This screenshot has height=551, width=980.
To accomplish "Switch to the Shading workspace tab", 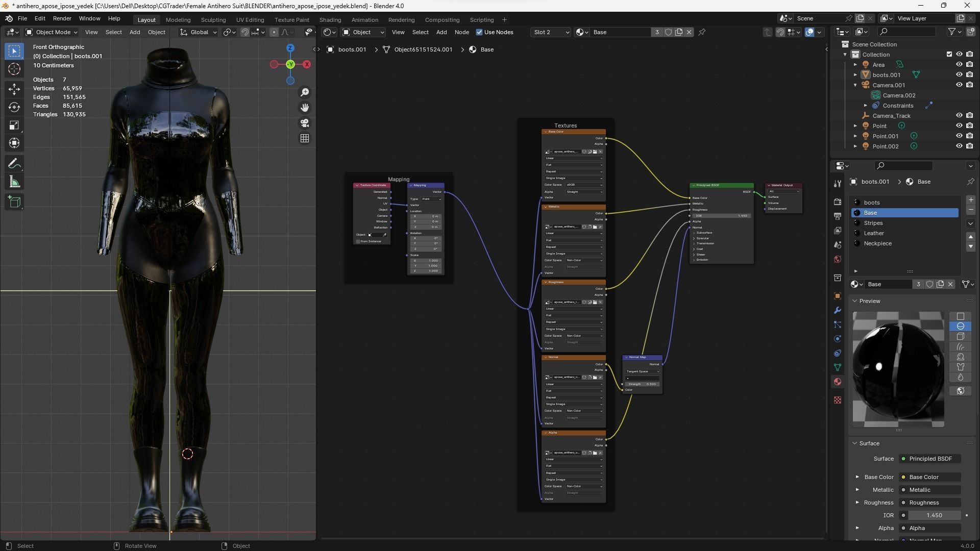I will point(330,20).
